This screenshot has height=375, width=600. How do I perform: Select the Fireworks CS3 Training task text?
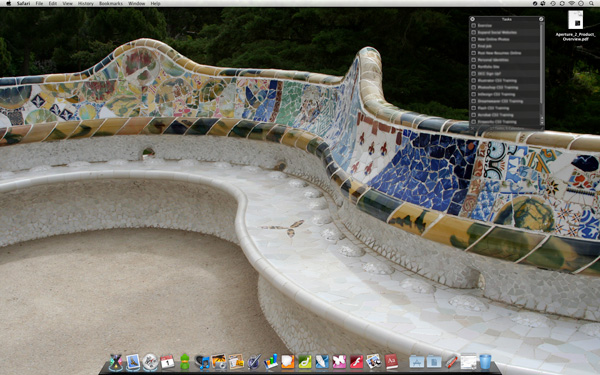tap(497, 122)
